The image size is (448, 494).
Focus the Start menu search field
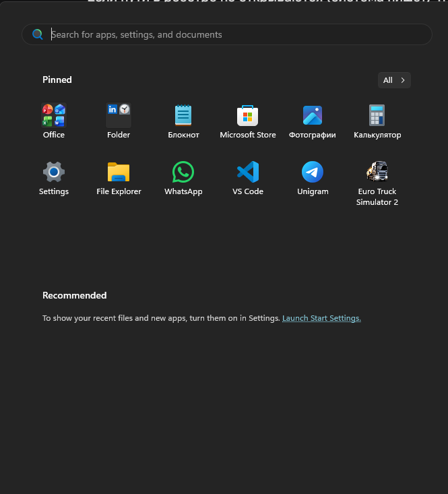[x=226, y=34]
